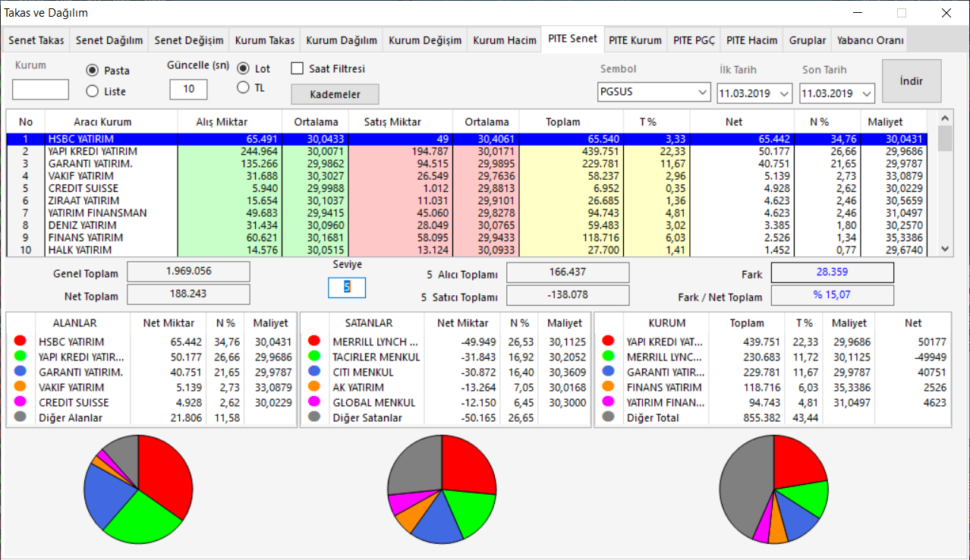Image resolution: width=970 pixels, height=560 pixels.
Task: Click the No column header
Action: pyautogui.click(x=26, y=121)
